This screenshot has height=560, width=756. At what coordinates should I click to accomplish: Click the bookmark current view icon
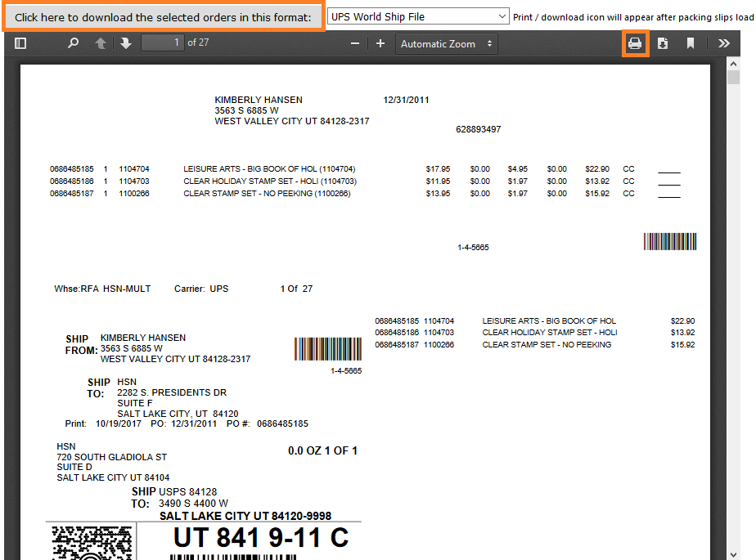[x=691, y=43]
